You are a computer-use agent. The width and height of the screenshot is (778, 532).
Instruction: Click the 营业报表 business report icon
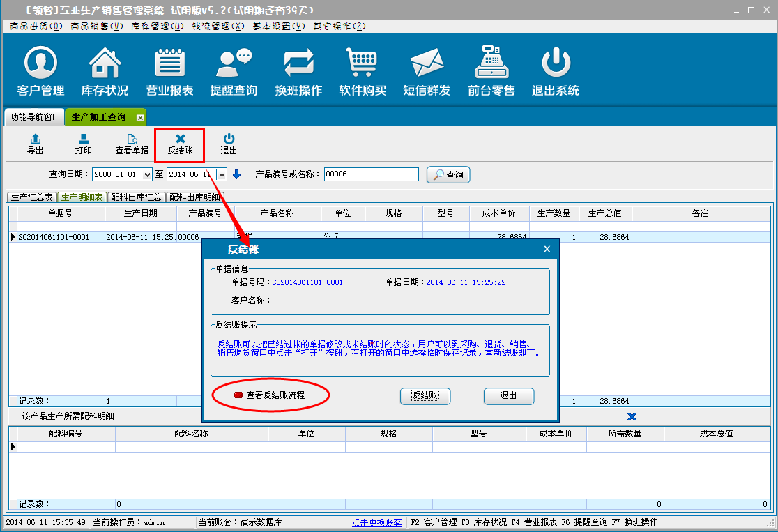[x=169, y=71]
